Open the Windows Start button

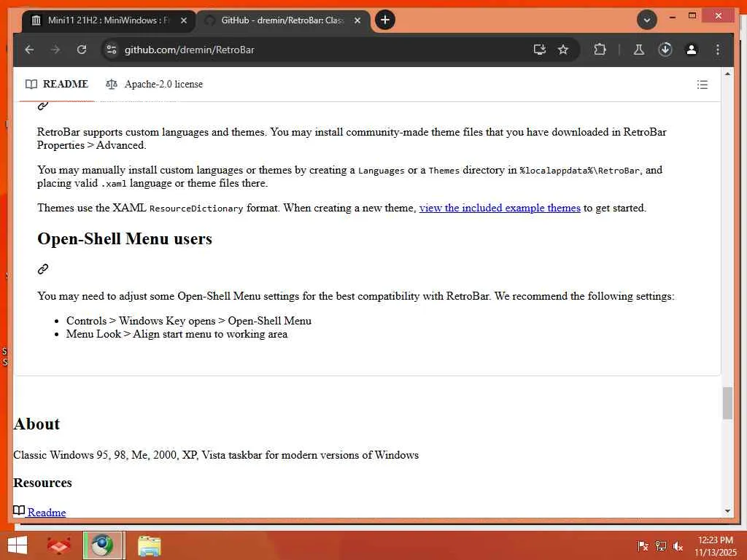click(x=18, y=545)
